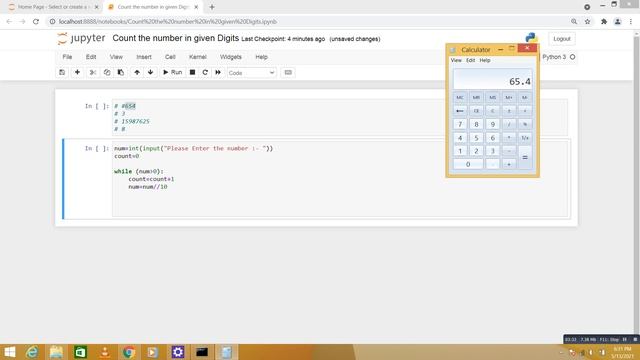Viewport: 640px width, 360px height.
Task: Switch to the Home Page browser tab
Action: tap(52, 7)
